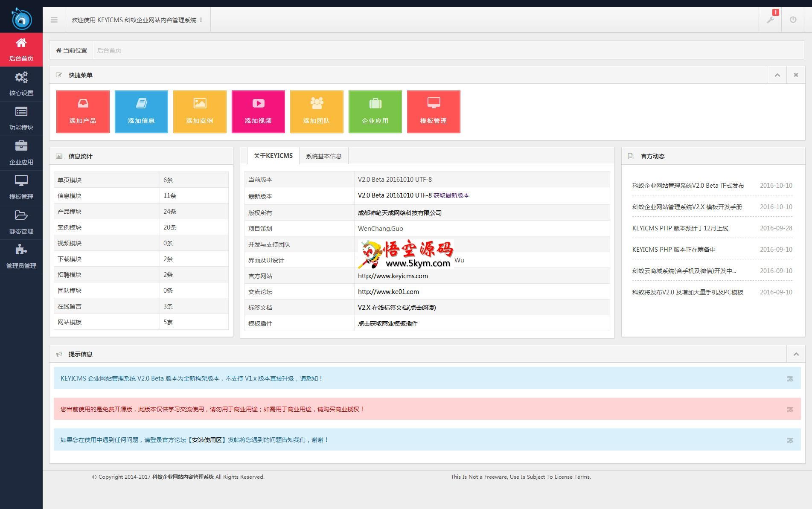Switch to 关于KEYICMS tab
The image size is (812, 509).
point(273,156)
